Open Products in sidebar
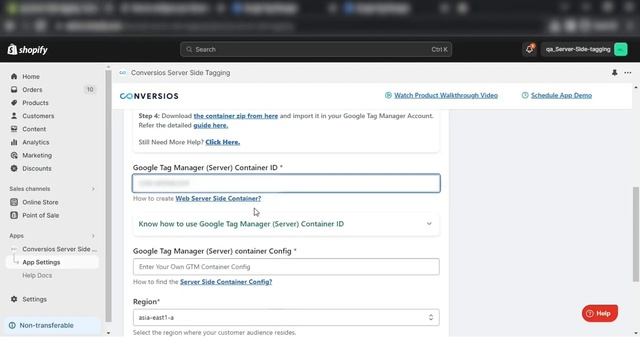640x360 pixels. pyautogui.click(x=35, y=103)
